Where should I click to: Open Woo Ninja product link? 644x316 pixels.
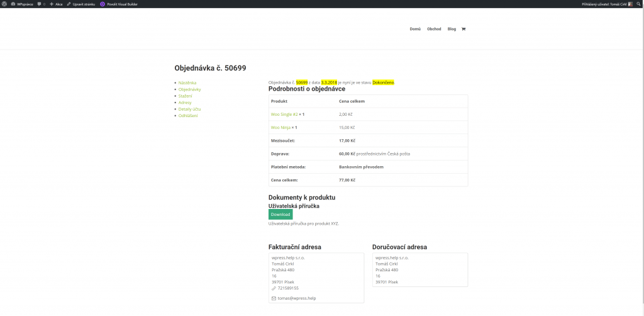click(280, 127)
